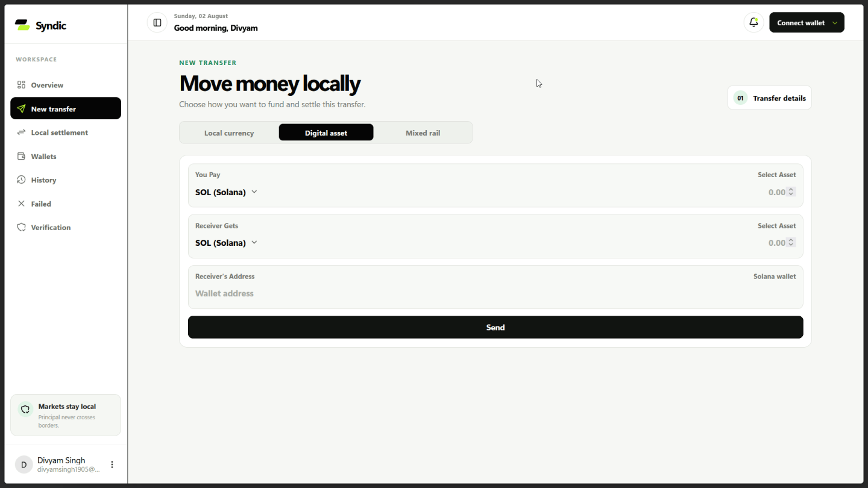The image size is (868, 488).
Task: Click the Failed X icon
Action: 22,204
